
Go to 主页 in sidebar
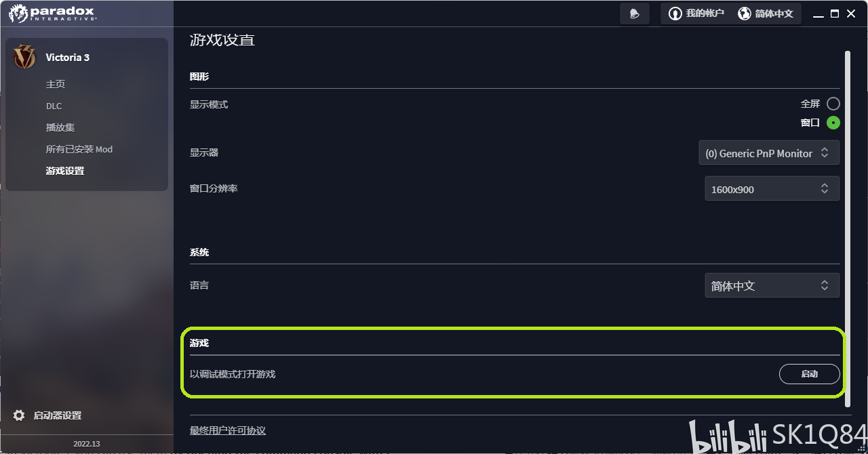pyautogui.click(x=56, y=84)
